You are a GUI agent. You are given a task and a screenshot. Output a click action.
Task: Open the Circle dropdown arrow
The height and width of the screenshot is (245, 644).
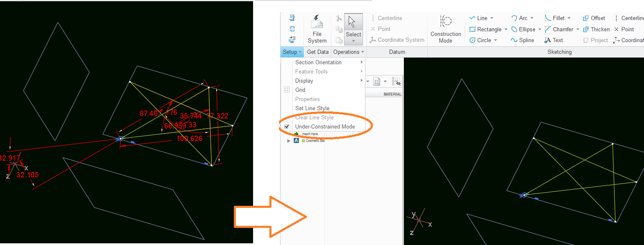point(495,40)
